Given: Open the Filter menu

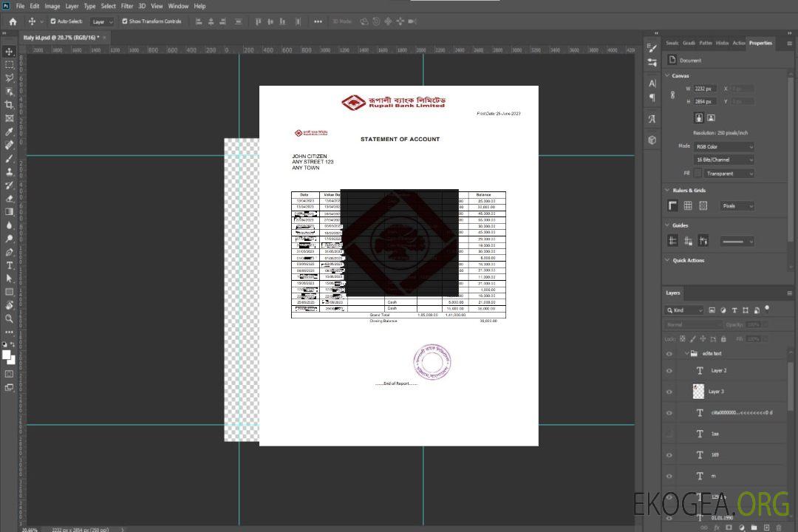Looking at the screenshot, I should point(127,6).
